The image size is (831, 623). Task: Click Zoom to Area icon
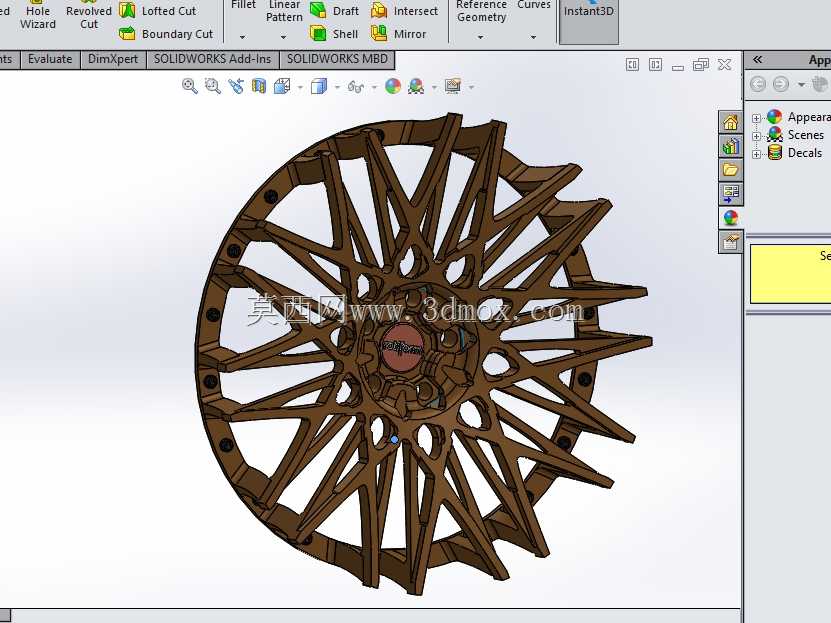(x=213, y=86)
